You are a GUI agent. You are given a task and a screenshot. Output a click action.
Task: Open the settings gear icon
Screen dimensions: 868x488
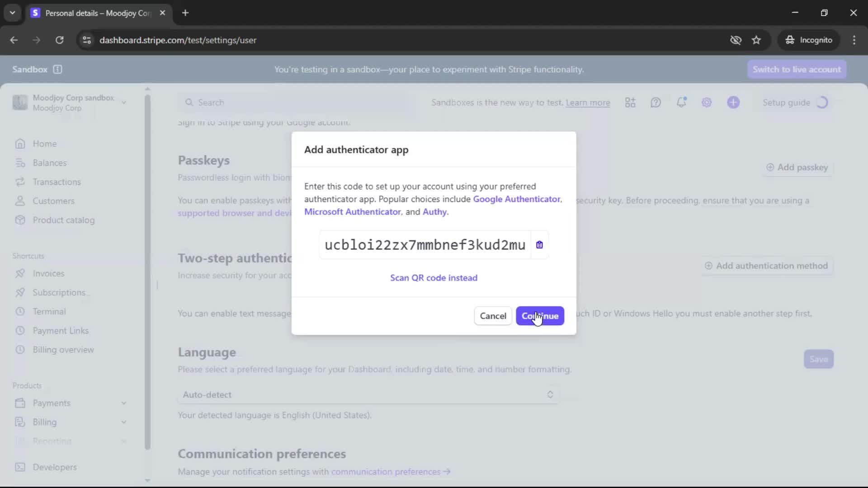point(707,103)
